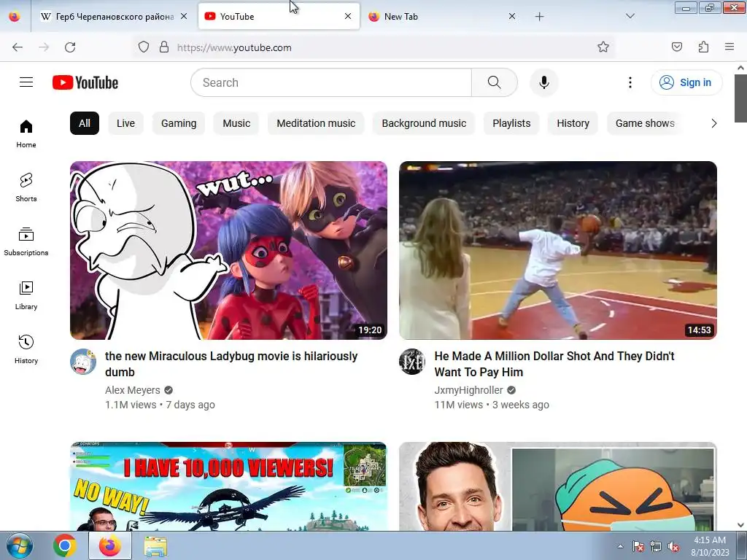
Task: Select the History filter chip
Action: point(573,123)
